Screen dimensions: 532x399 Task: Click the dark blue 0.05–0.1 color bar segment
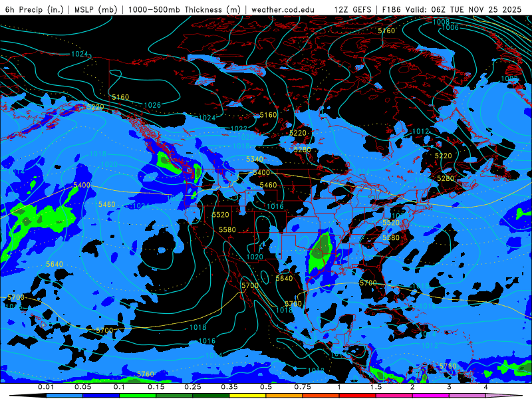101,396
